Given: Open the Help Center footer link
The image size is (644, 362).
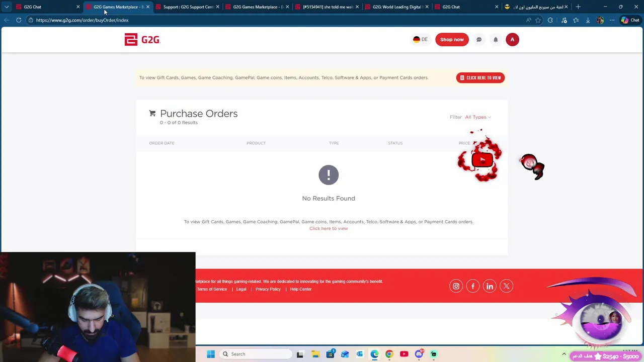Looking at the screenshot, I should (301, 290).
